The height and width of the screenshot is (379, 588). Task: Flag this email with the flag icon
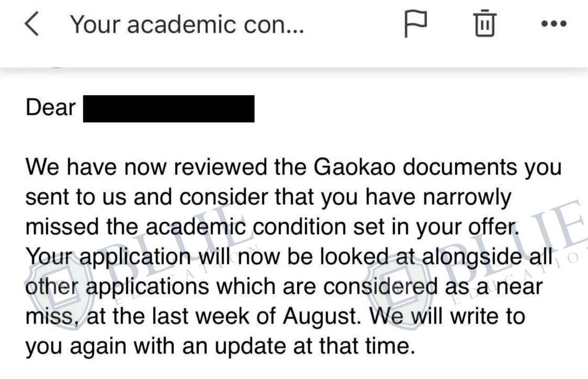point(415,23)
